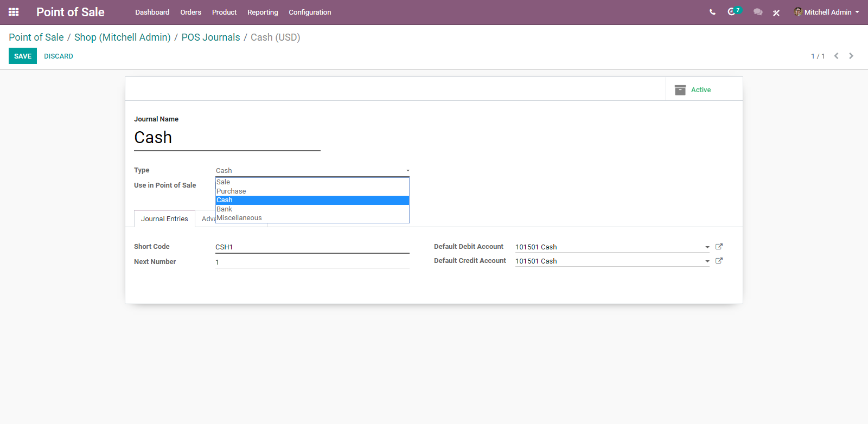The image size is (868, 424).
Task: Click the debug tools wrench icon
Action: (x=776, y=12)
